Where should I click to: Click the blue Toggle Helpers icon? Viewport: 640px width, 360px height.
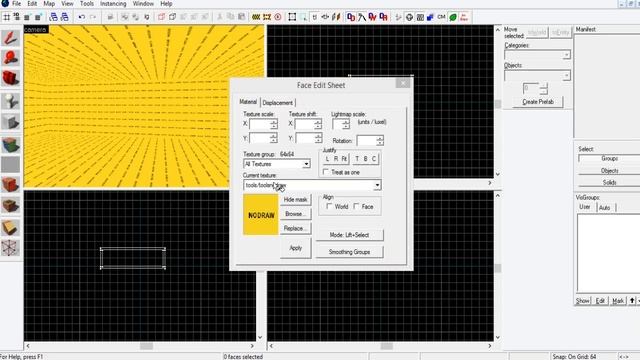[x=431, y=17]
